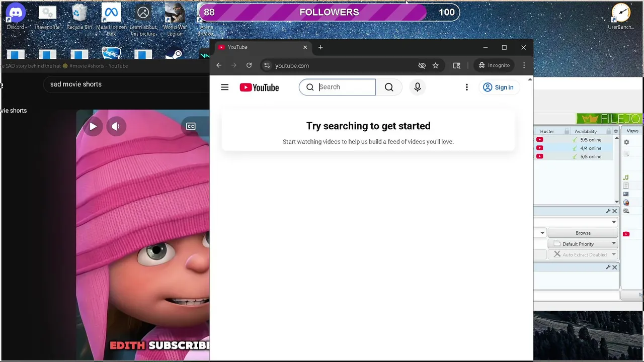Click the Availability column header
Image resolution: width=644 pixels, height=362 pixels.
(585, 131)
